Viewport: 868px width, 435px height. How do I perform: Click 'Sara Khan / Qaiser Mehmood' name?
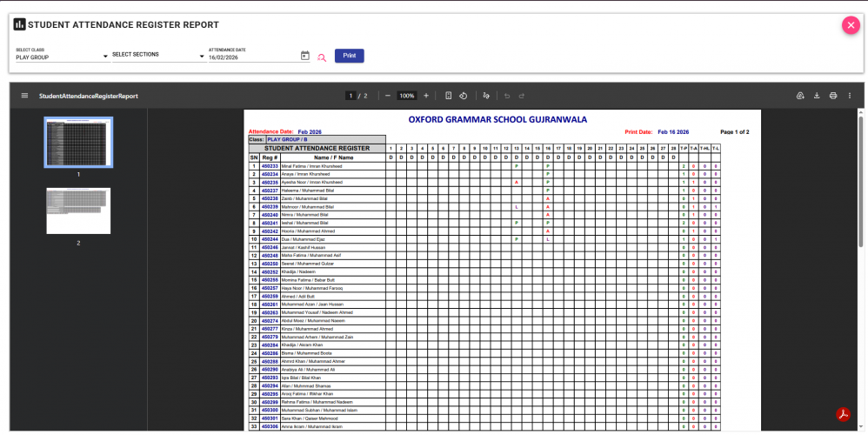310,418
